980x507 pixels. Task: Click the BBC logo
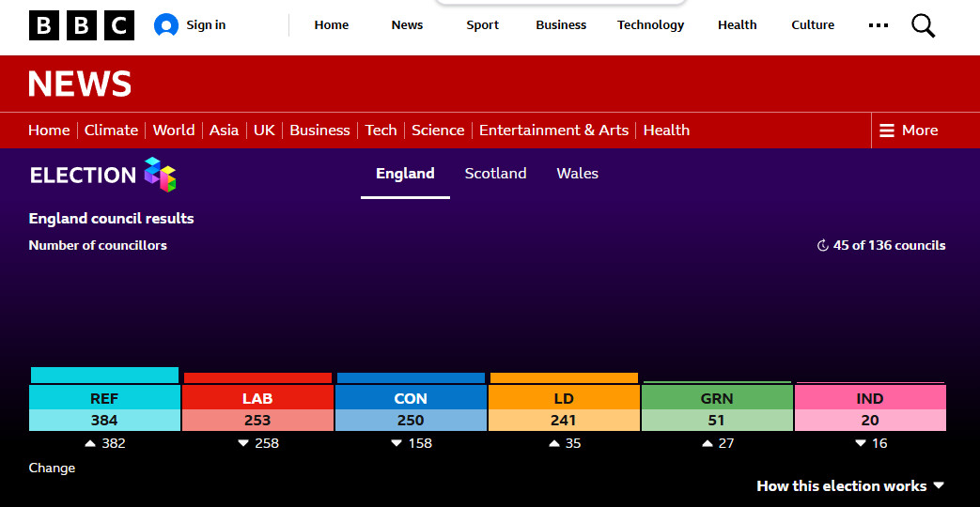click(x=81, y=25)
